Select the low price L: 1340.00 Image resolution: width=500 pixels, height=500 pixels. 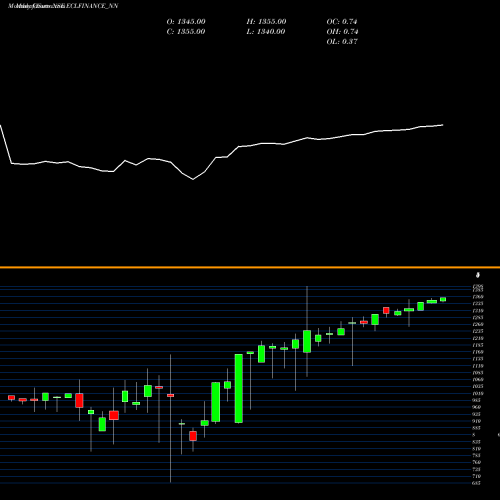tap(266, 32)
